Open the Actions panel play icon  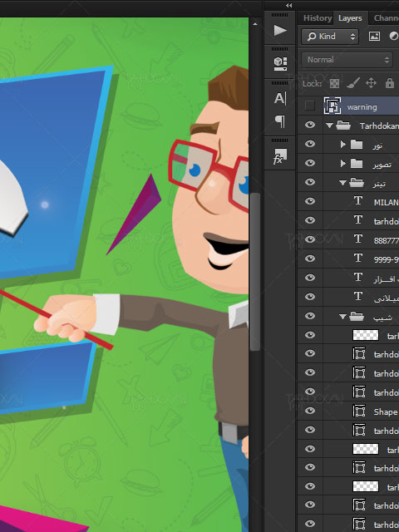point(280,30)
